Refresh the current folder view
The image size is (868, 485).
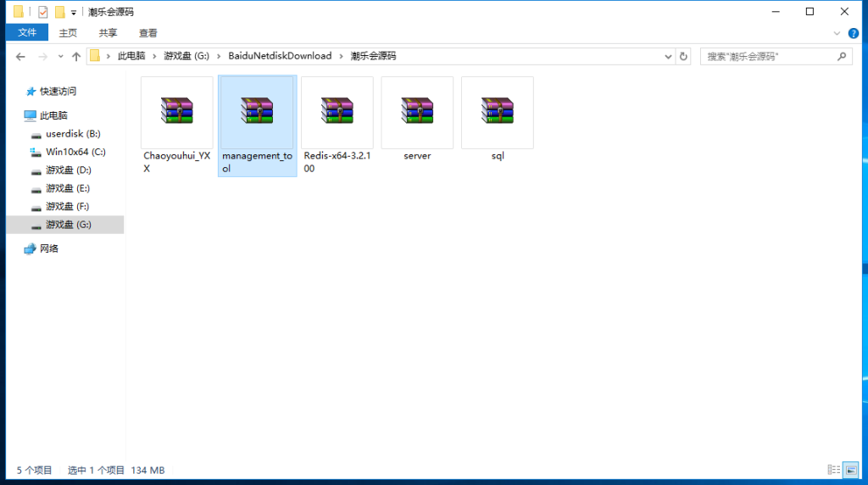click(x=683, y=57)
